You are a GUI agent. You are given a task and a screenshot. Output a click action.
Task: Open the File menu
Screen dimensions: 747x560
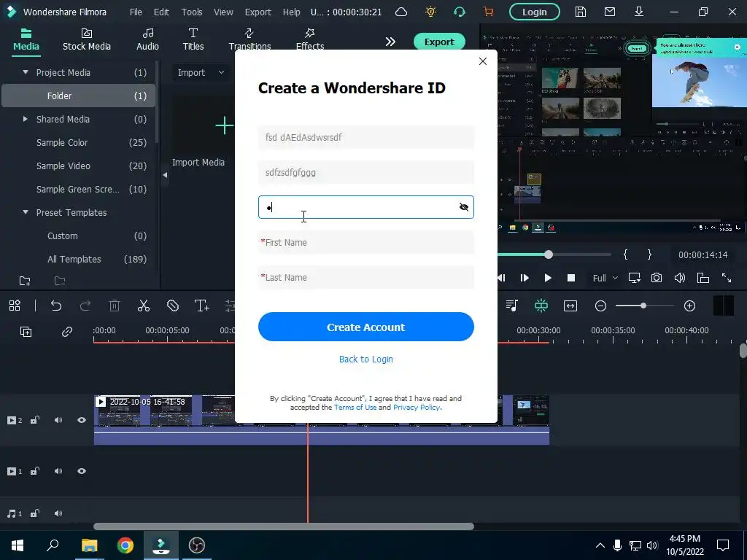(x=136, y=12)
